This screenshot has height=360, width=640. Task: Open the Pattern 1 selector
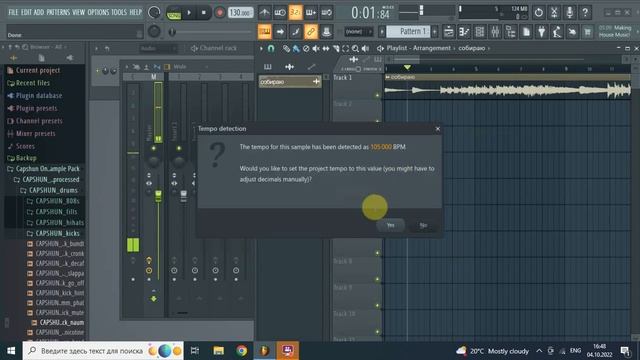coord(408,31)
